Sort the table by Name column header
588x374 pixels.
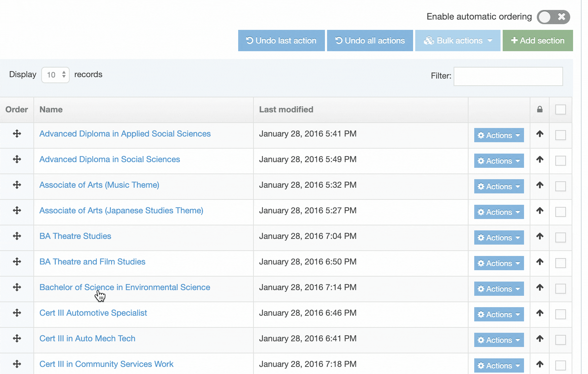click(51, 109)
